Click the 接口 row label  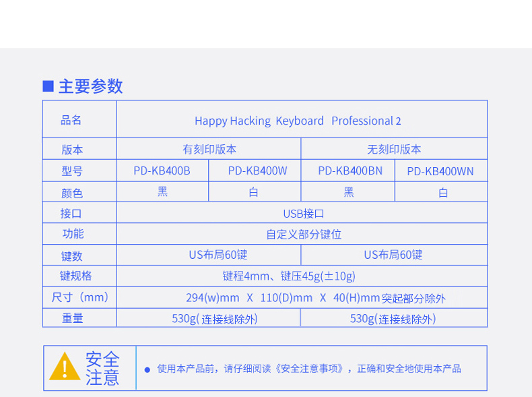click(x=71, y=214)
